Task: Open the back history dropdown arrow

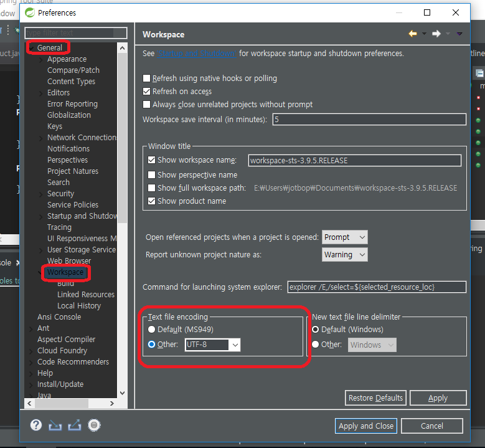Action: tap(424, 34)
